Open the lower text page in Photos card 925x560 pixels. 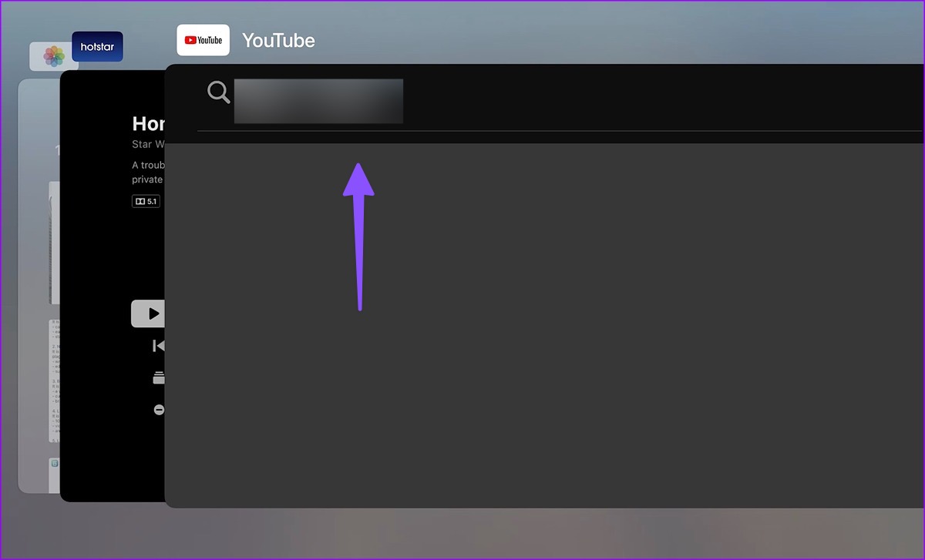[54, 381]
